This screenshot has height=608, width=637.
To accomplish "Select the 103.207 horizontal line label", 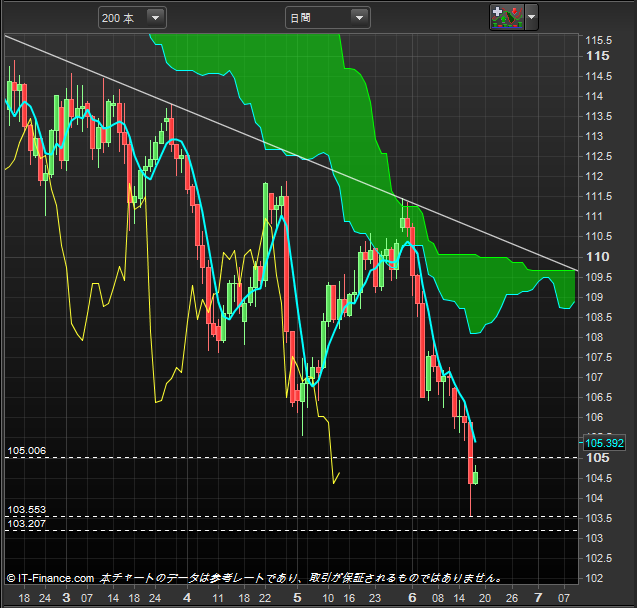I will pos(27,524).
